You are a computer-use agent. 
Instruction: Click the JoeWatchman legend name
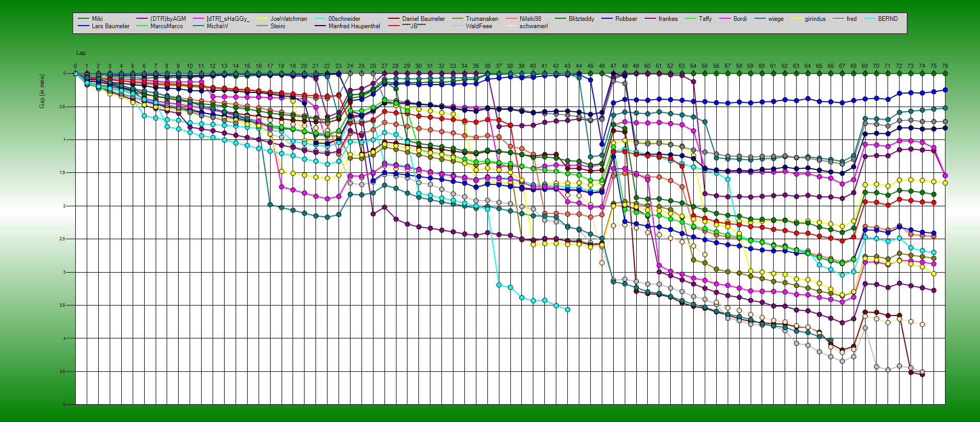(x=289, y=19)
